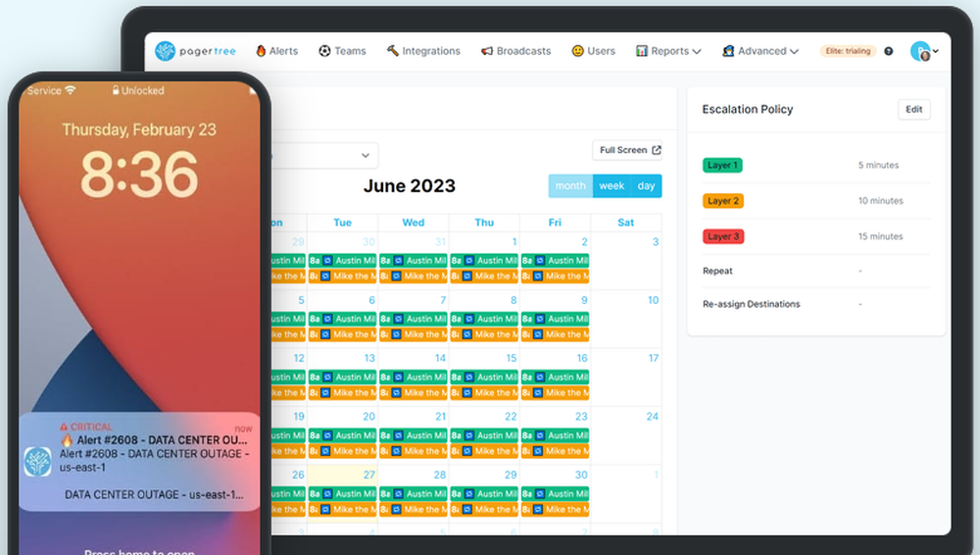Open the user avatar account menu
This screenshot has width=980, height=555.
924,51
